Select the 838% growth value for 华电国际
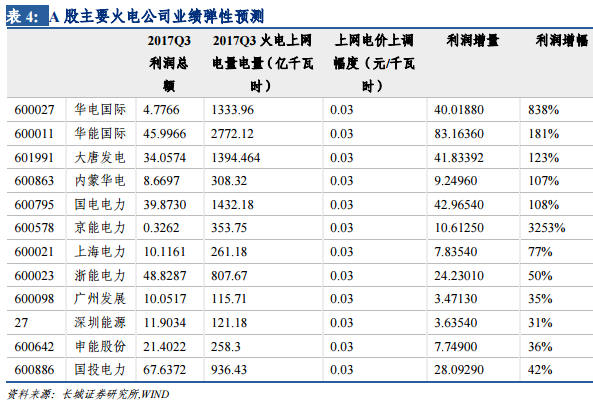The height and width of the screenshot is (404, 593). coord(543,110)
